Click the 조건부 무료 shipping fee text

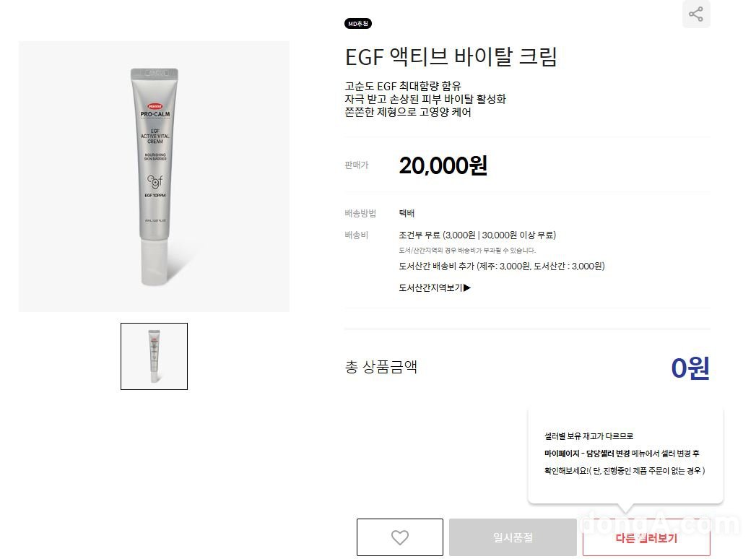click(x=477, y=235)
